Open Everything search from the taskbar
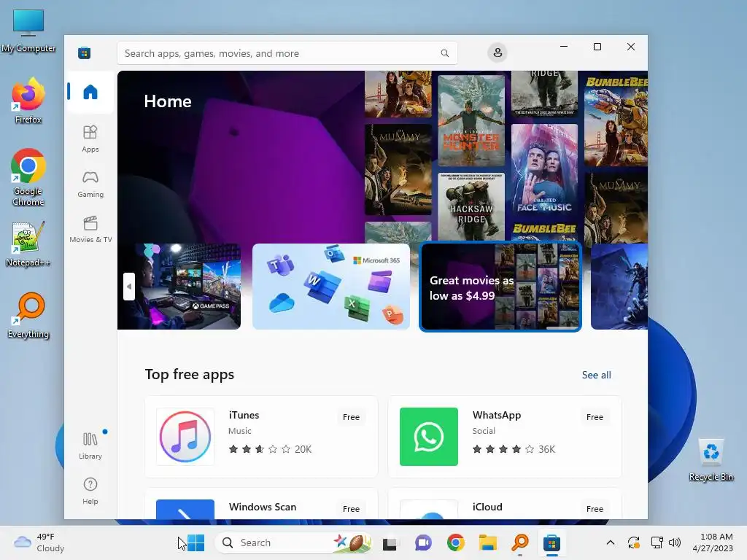Viewport: 747px width, 560px height. coord(520,542)
